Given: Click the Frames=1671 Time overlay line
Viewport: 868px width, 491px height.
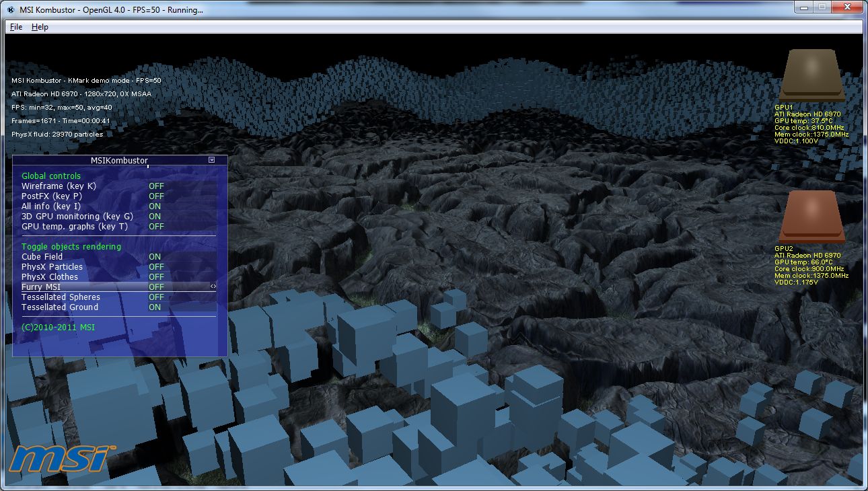Looking at the screenshot, I should [x=61, y=121].
